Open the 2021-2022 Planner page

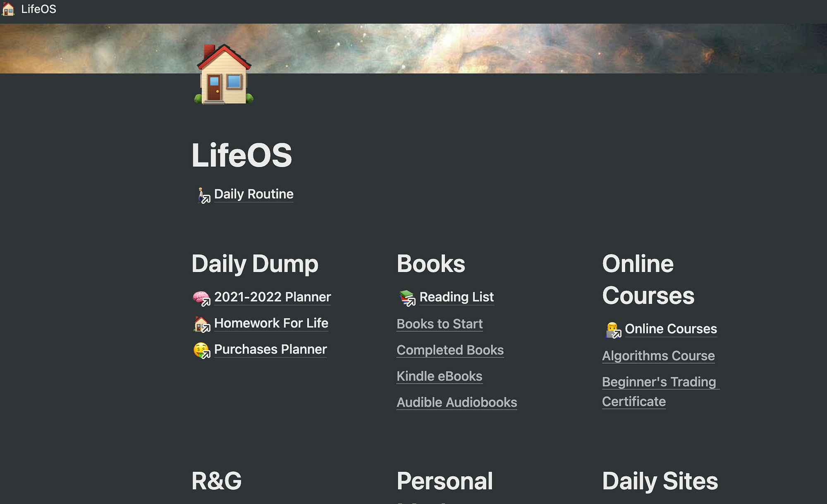(x=272, y=297)
